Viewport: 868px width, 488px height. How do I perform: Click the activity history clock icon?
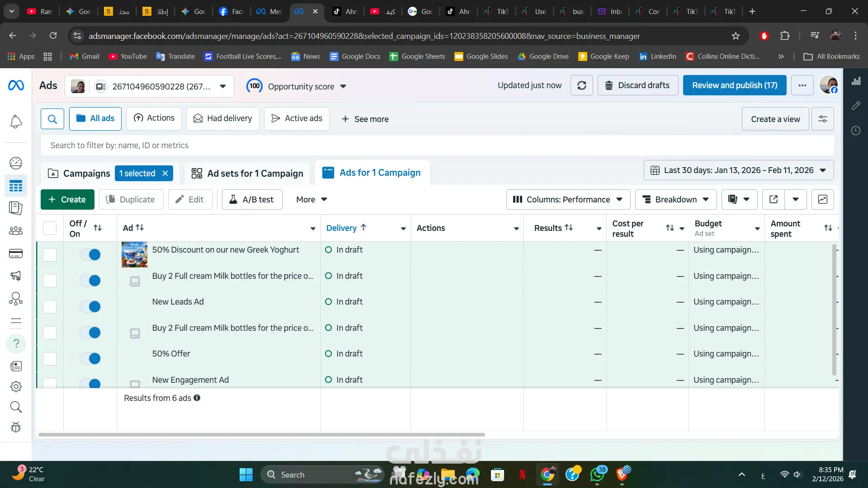(x=855, y=131)
